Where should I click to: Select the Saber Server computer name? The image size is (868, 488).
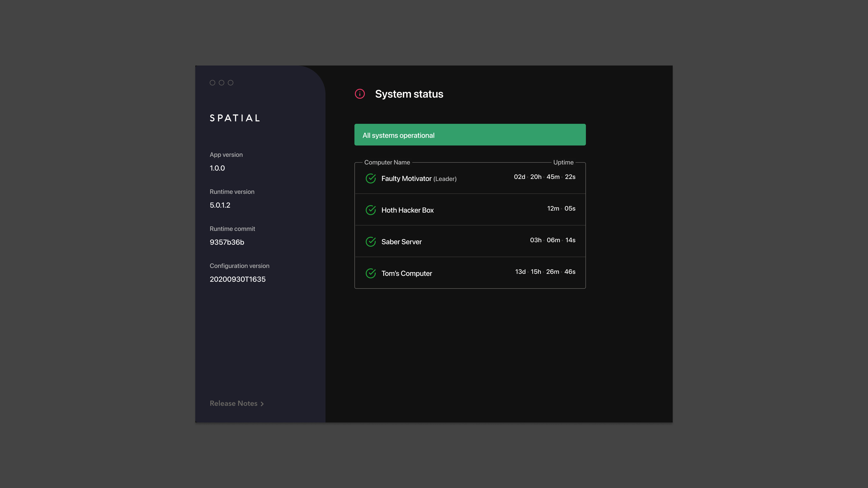(x=401, y=242)
